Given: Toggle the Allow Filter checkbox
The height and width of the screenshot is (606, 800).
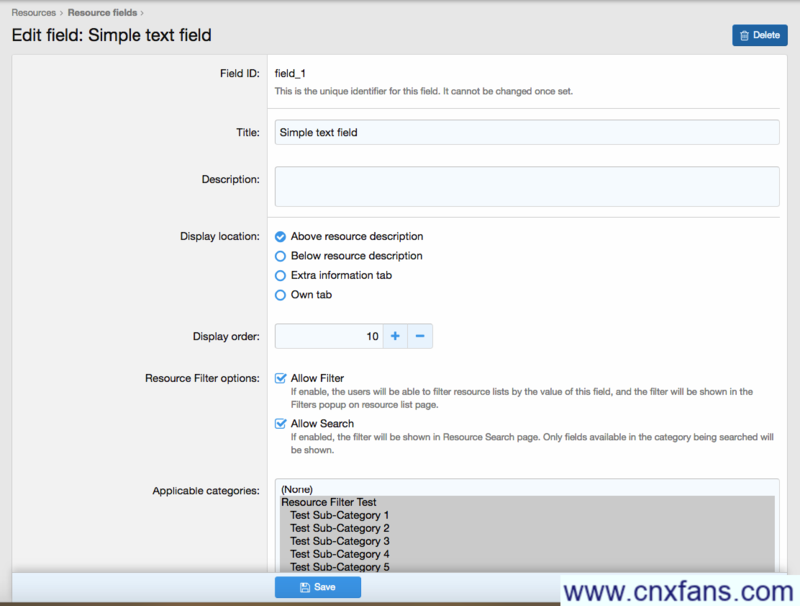Looking at the screenshot, I should (x=280, y=378).
